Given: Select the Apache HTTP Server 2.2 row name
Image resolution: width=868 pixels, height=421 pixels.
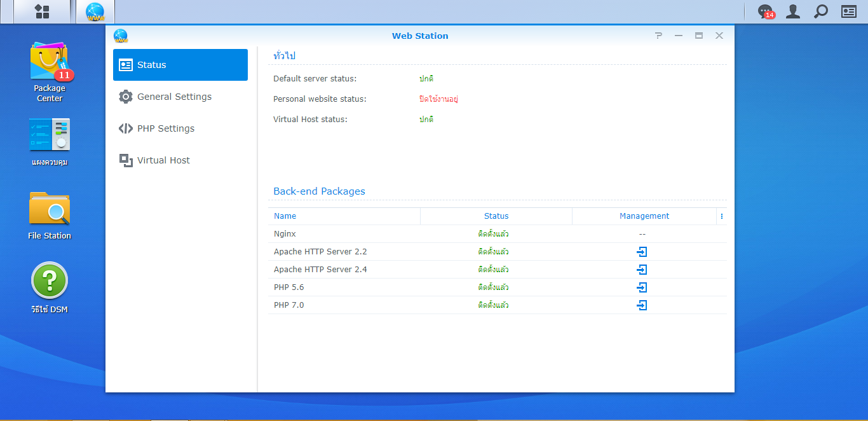Looking at the screenshot, I should pyautogui.click(x=320, y=252).
